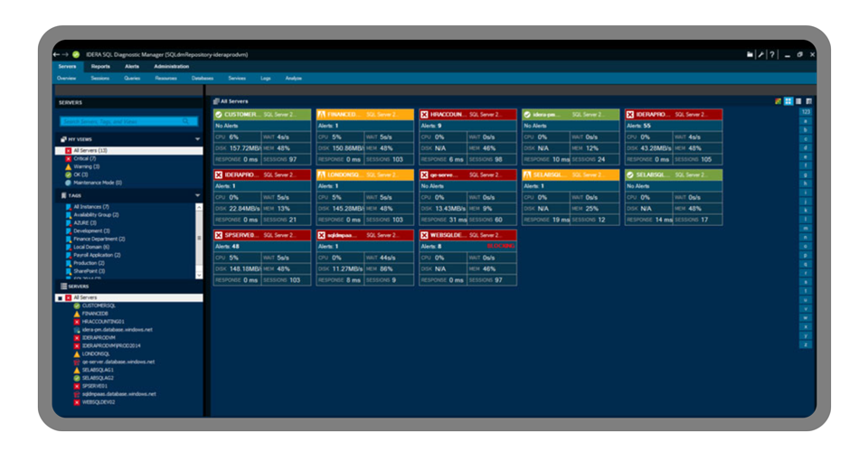Open the qe-serve server card

point(467,197)
